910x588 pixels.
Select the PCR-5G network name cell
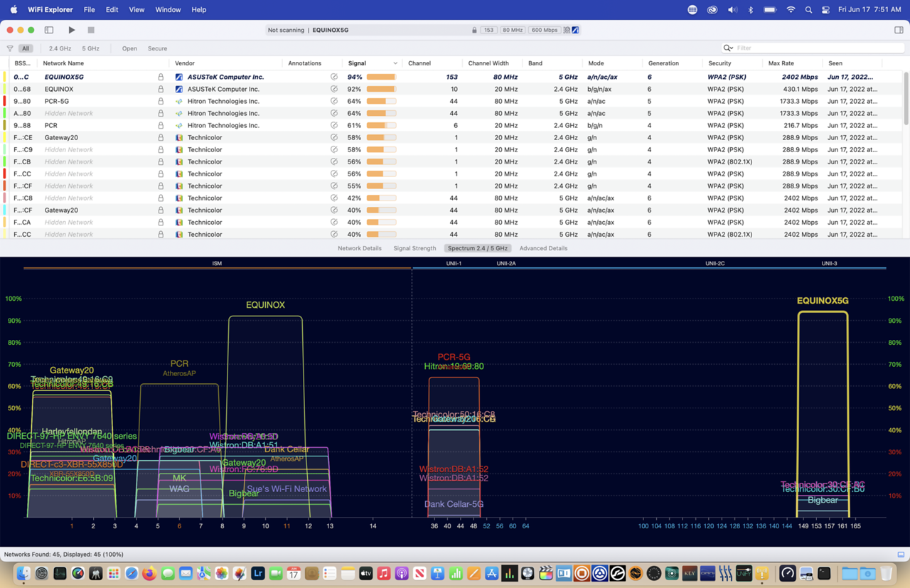[x=57, y=101]
